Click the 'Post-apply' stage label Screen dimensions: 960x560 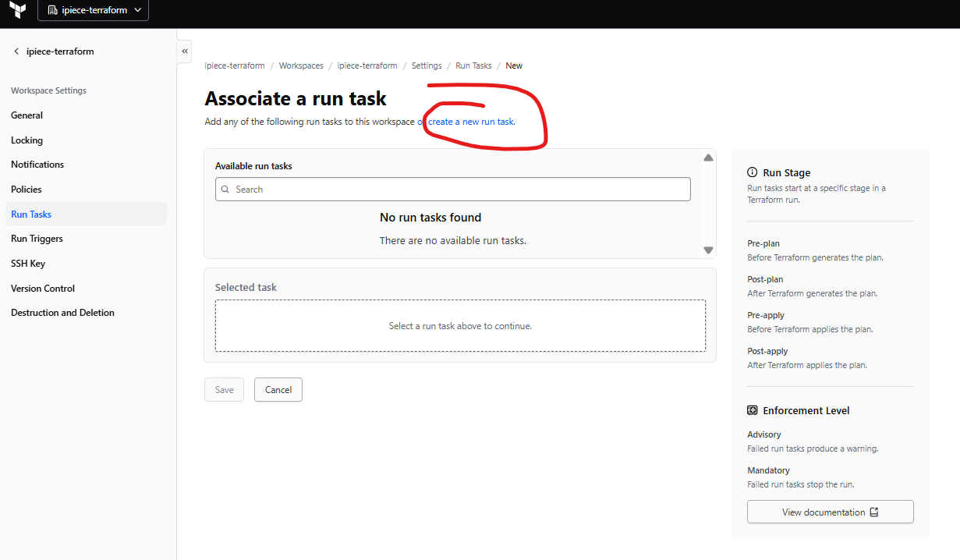point(767,351)
